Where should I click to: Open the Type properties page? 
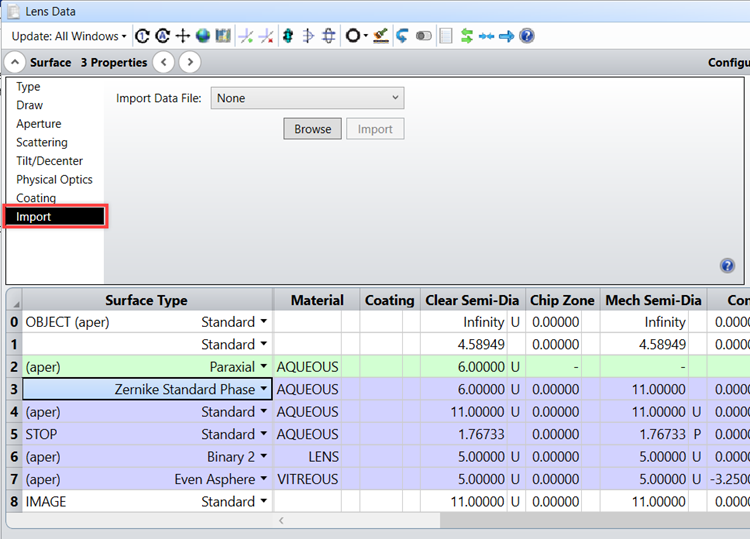coord(28,87)
